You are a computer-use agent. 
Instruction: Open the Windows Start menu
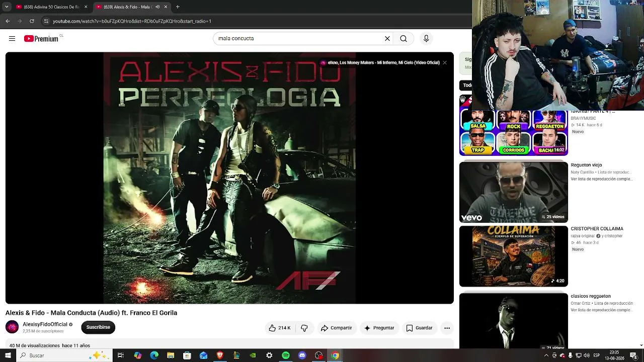pos(8,355)
